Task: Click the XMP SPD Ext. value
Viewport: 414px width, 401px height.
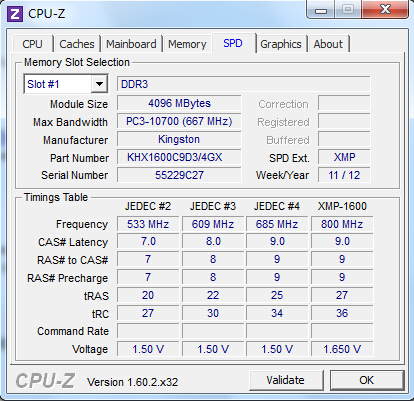Action: tap(344, 157)
